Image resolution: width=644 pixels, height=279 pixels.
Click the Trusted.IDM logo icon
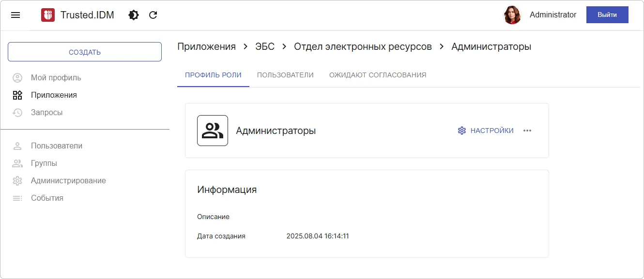coord(48,15)
